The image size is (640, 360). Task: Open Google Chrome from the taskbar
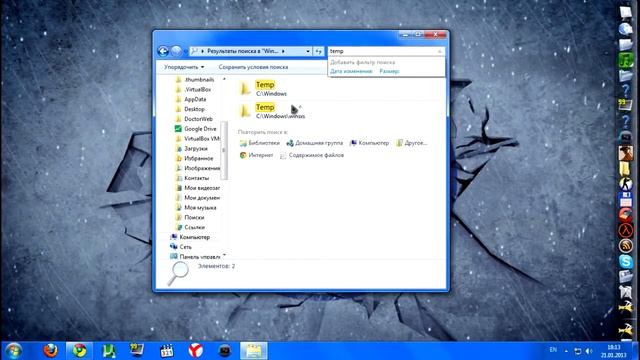80,351
